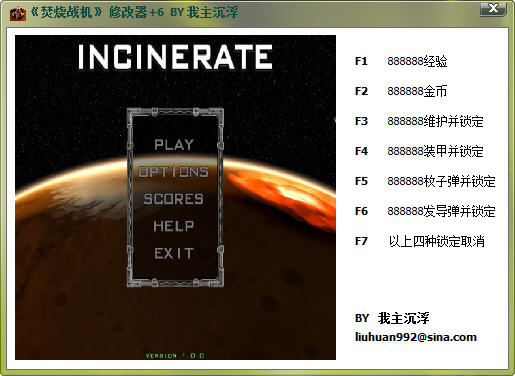Click F7 以上四种锁定取消 unlock option

(420, 241)
